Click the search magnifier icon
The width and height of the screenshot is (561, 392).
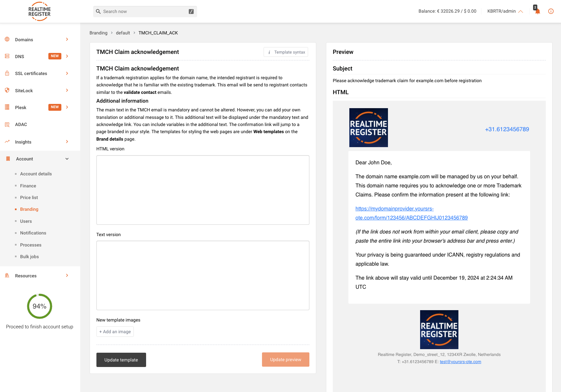point(98,11)
